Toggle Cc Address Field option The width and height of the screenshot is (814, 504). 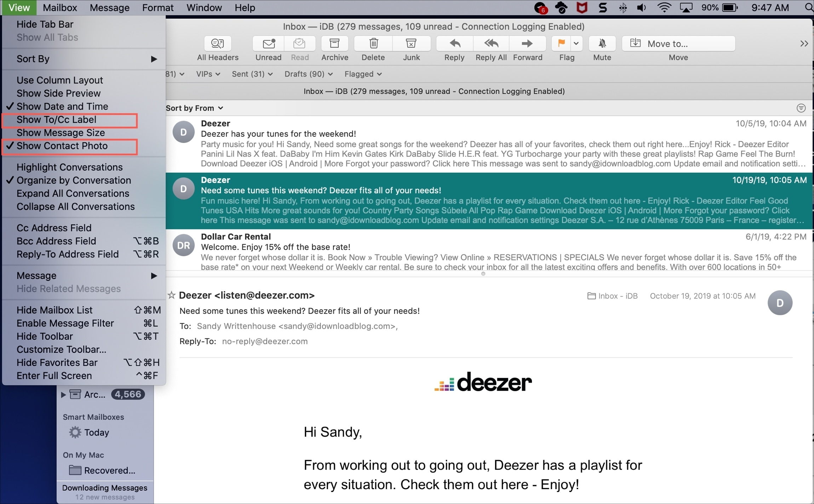[x=84, y=228]
